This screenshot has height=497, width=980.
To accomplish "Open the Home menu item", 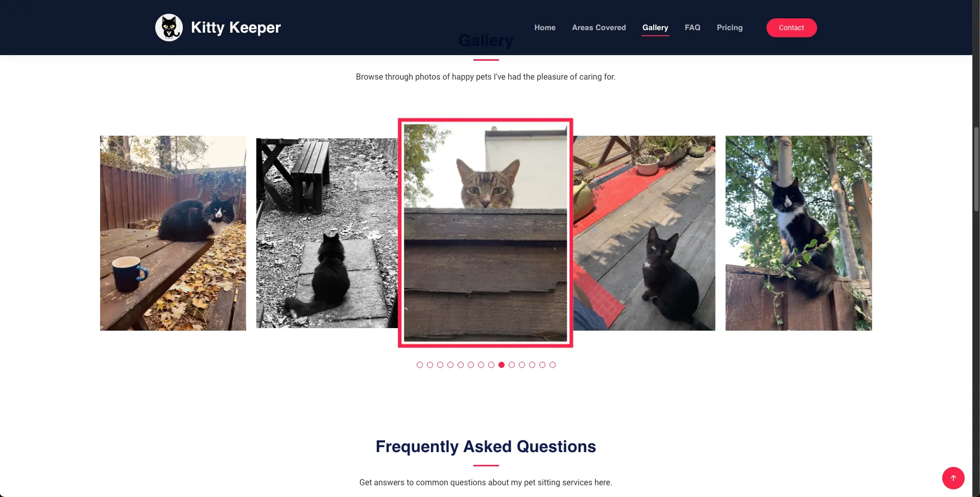I will point(545,28).
